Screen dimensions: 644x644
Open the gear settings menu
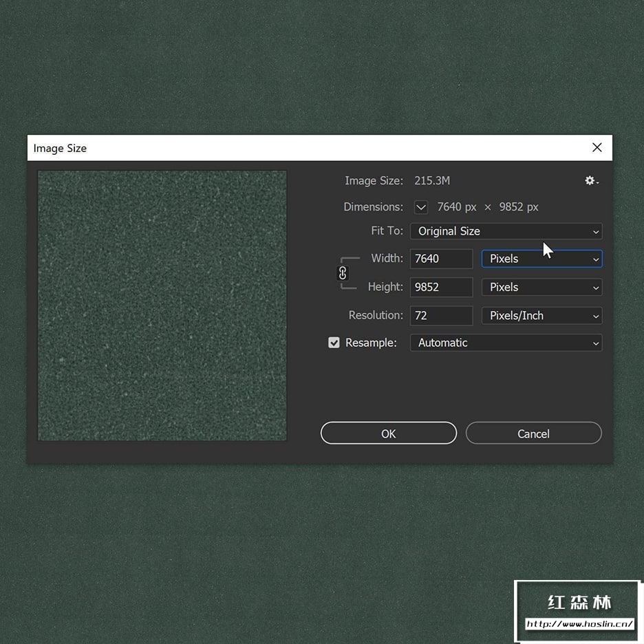592,181
